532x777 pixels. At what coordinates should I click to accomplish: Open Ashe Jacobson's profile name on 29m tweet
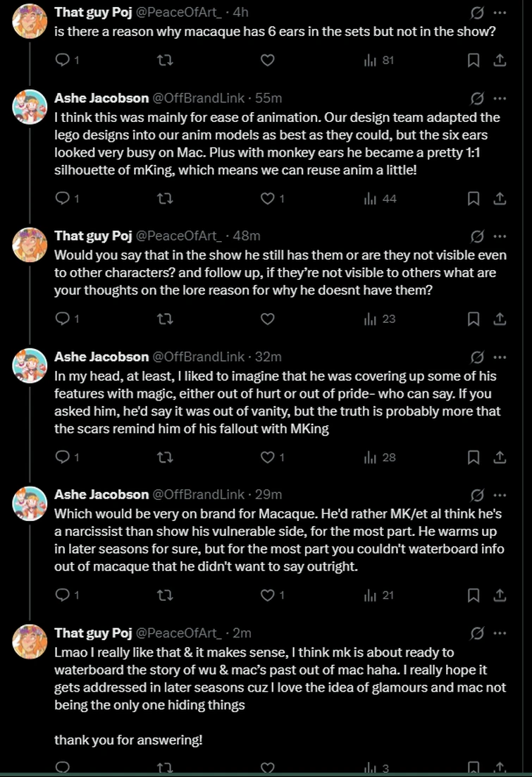tap(101, 494)
